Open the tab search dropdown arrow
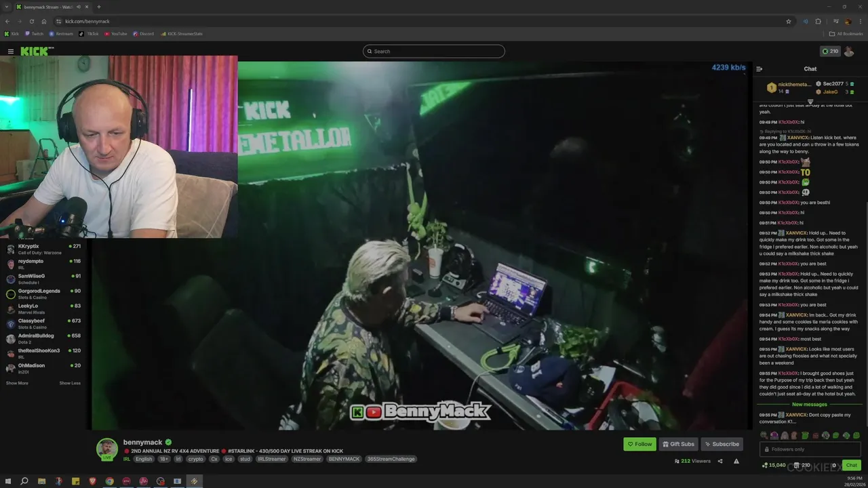Viewport: 868px width, 488px height. click(x=6, y=7)
